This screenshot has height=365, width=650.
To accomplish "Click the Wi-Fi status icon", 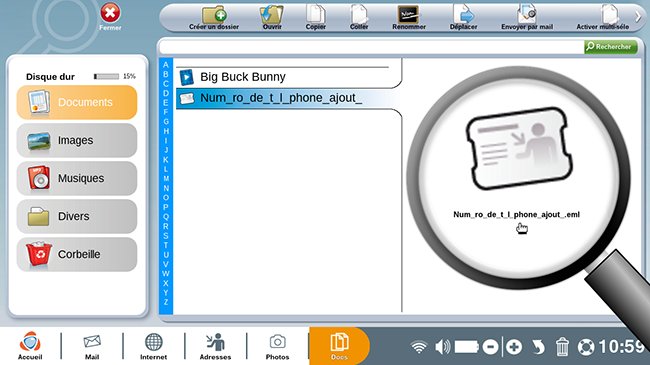I will tap(419, 347).
